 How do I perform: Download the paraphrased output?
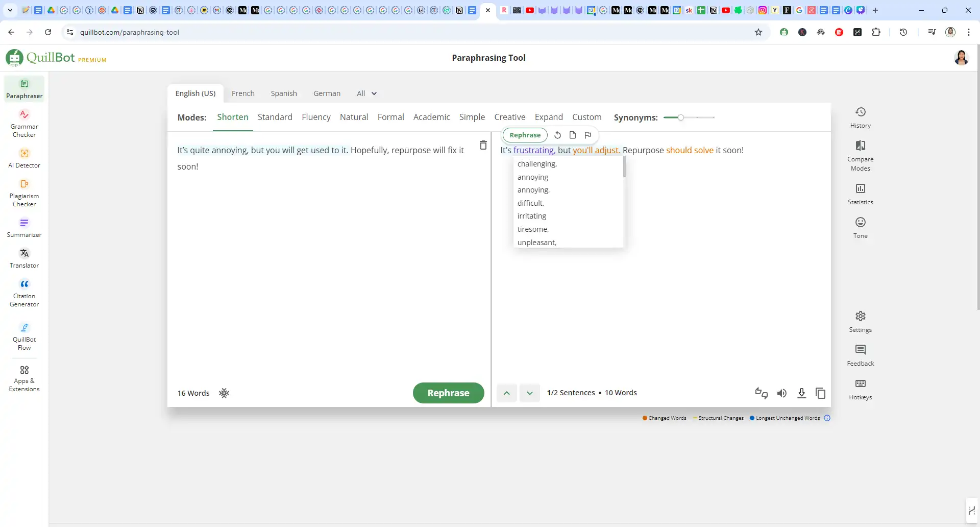(x=801, y=393)
